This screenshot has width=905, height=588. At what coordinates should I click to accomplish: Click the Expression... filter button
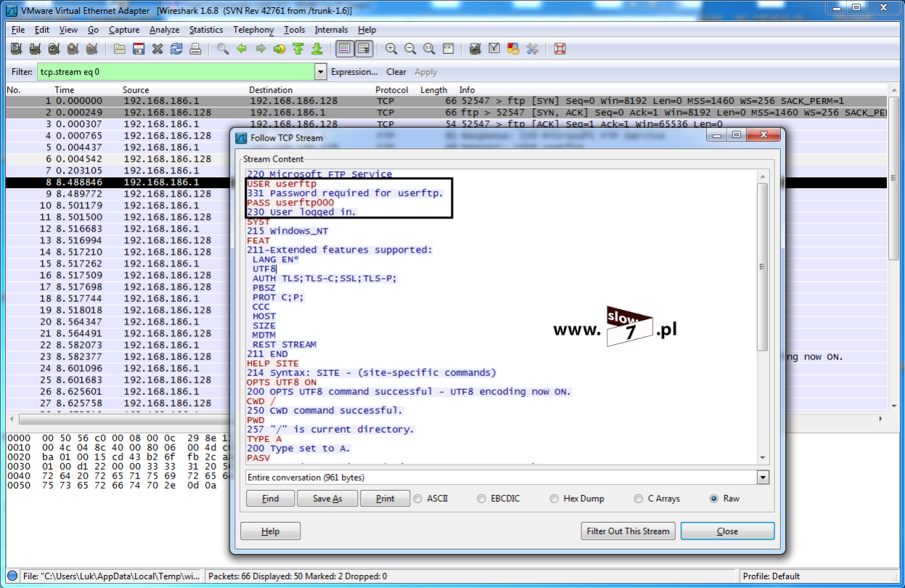(354, 72)
